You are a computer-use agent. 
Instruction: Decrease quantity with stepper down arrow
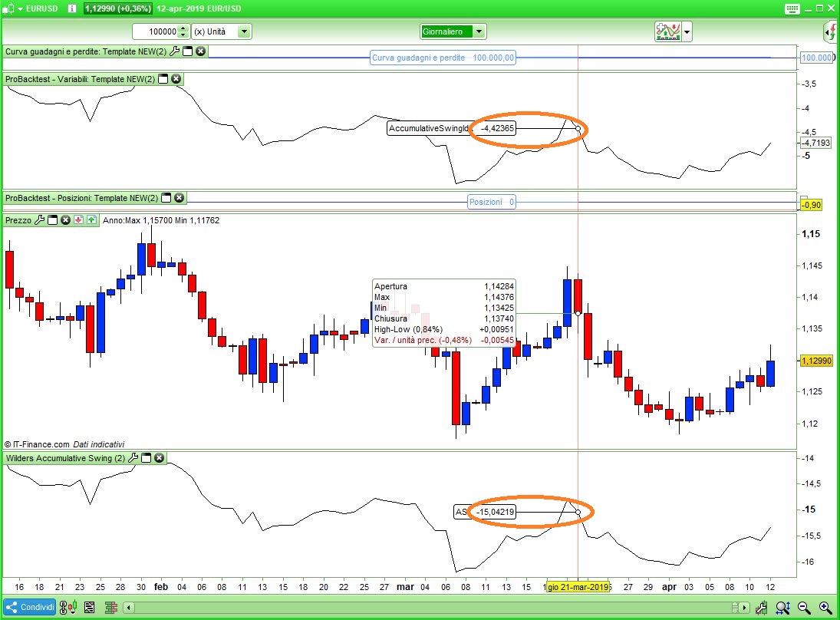click(183, 35)
